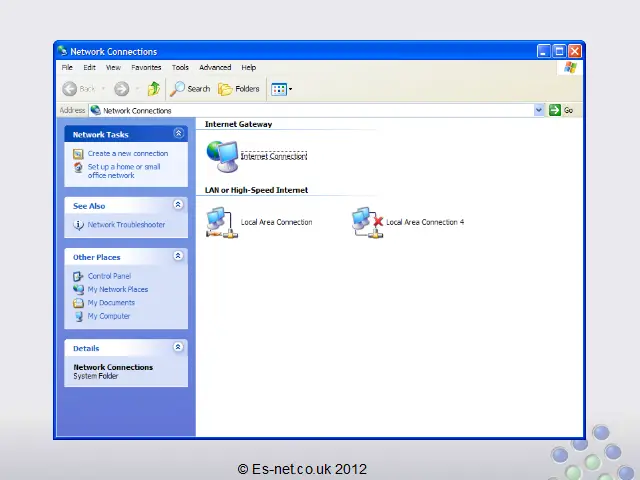Collapse the See Also panel

pos(178,204)
